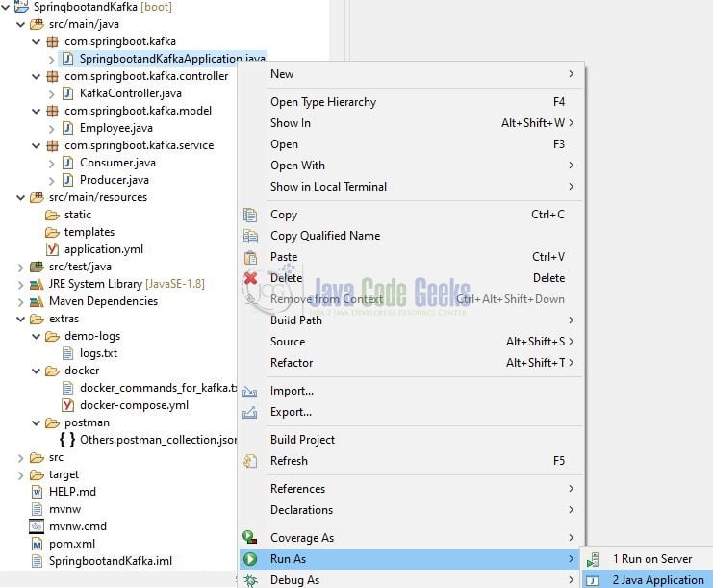Open the Source submenu
Image resolution: width=713 pixels, height=588 pixels.
click(411, 342)
